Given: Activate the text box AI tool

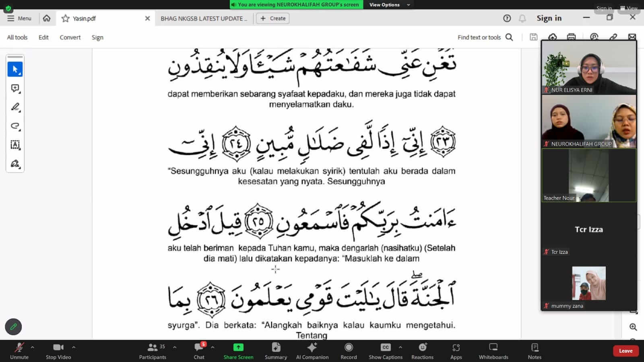Looking at the screenshot, I should 15,145.
